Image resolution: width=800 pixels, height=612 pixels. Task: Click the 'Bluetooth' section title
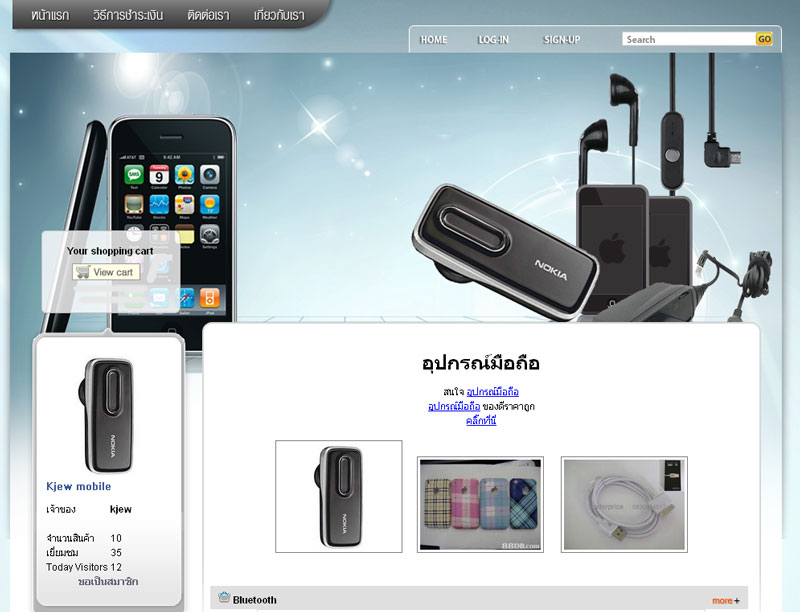click(255, 600)
